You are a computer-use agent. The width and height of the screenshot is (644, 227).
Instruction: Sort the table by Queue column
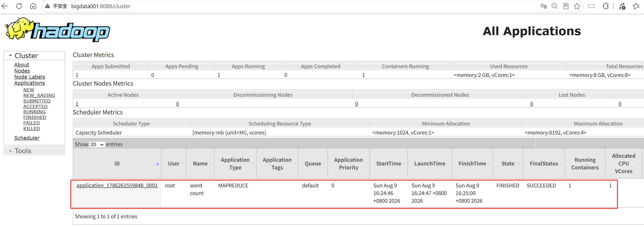tap(313, 164)
